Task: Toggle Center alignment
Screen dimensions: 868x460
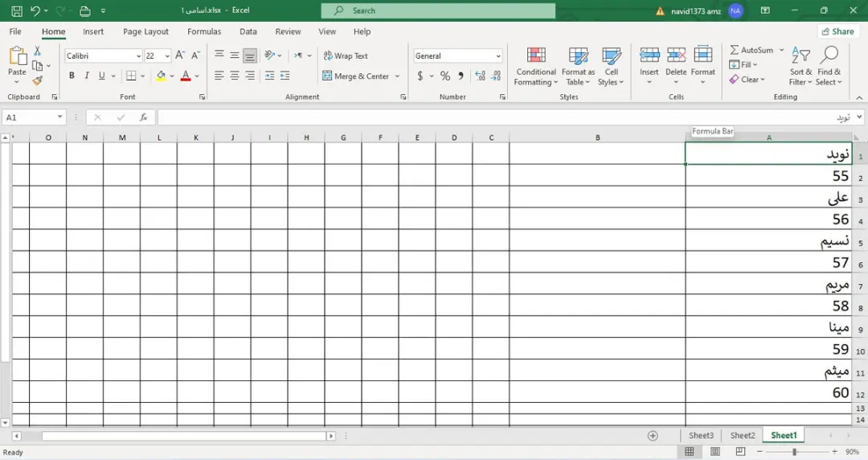Action: tap(235, 76)
